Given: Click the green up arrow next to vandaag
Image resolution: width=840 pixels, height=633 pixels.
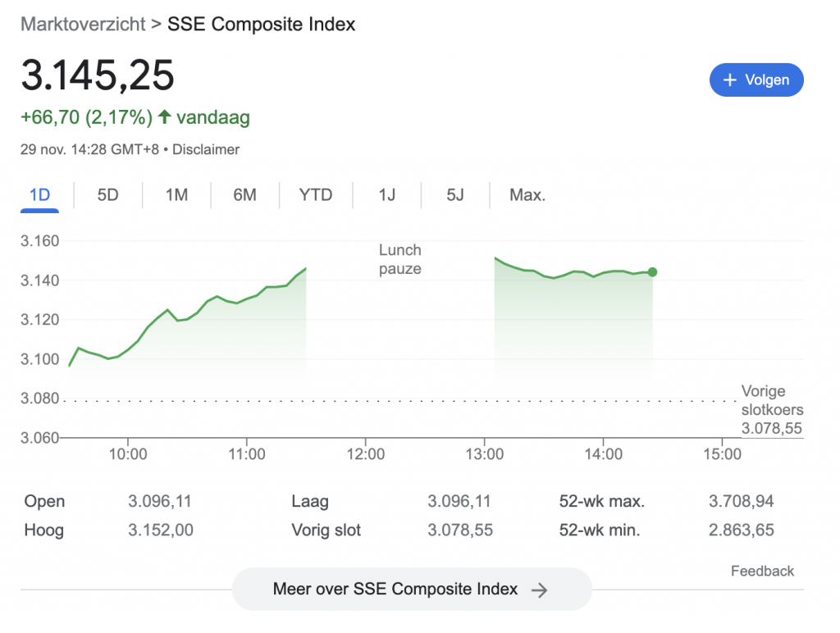Looking at the screenshot, I should (x=164, y=117).
